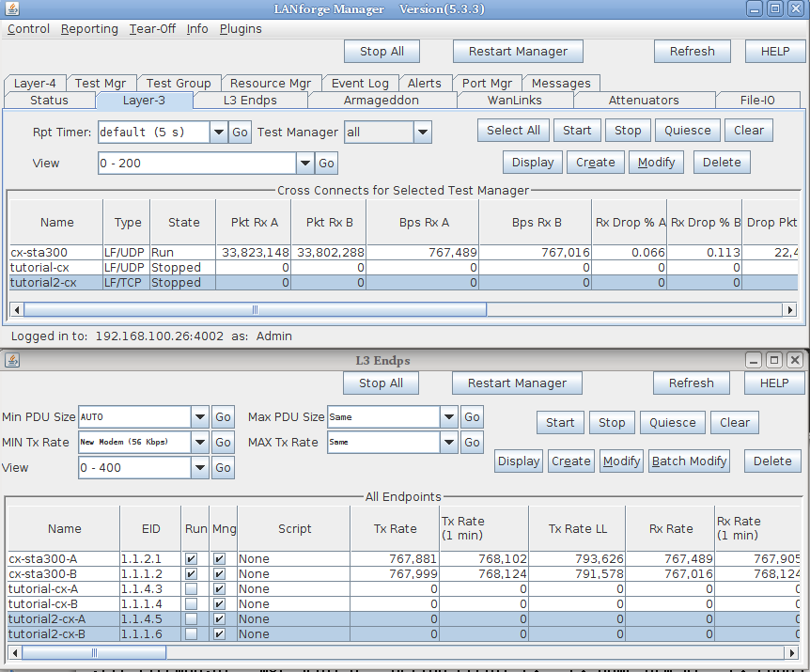This screenshot has height=672, width=810.
Task: Open the MAX Tx Rate dropdown
Action: (x=449, y=442)
